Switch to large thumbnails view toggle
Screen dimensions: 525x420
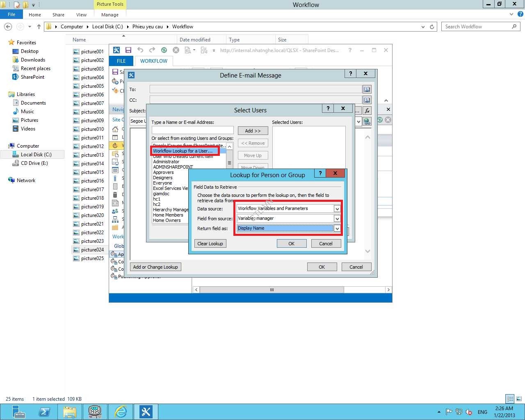(519, 399)
